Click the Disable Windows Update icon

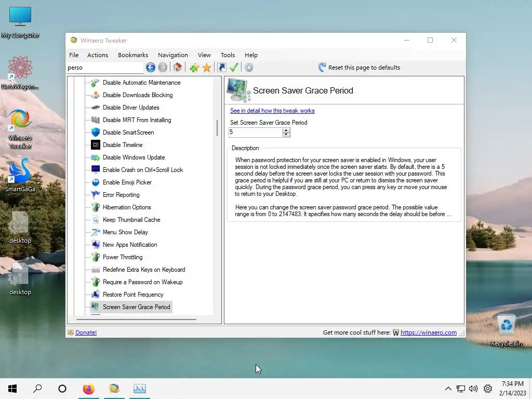click(96, 157)
